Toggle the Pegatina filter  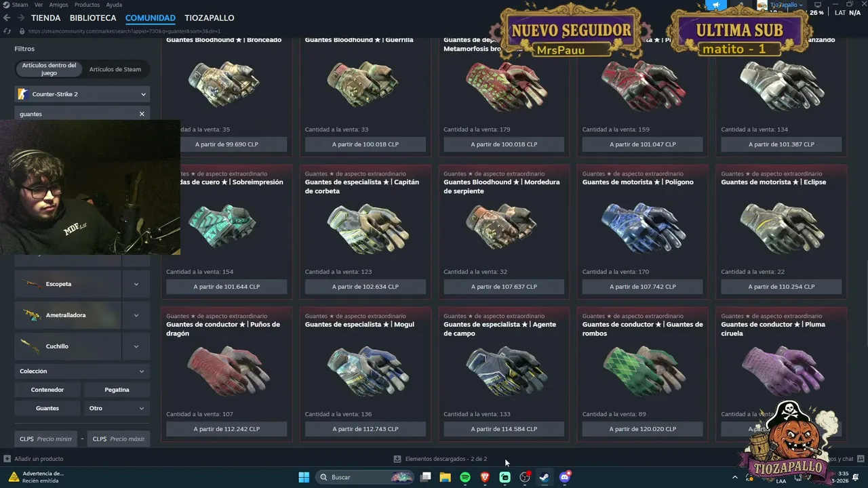[x=117, y=390]
